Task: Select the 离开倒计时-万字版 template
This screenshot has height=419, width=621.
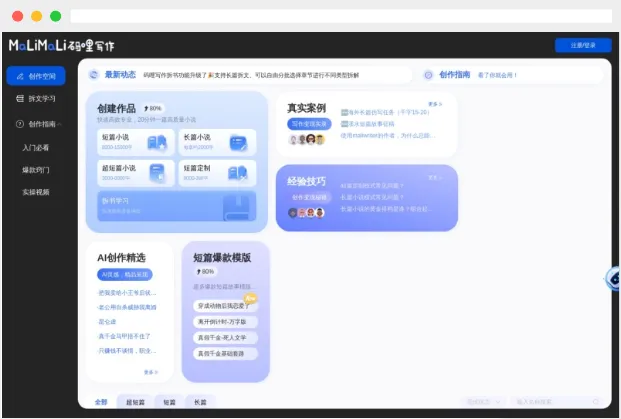Action: (x=225, y=322)
